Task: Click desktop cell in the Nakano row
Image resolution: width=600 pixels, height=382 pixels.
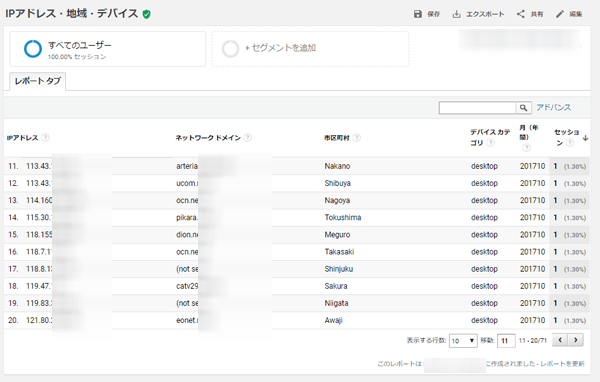Action: pos(484,166)
